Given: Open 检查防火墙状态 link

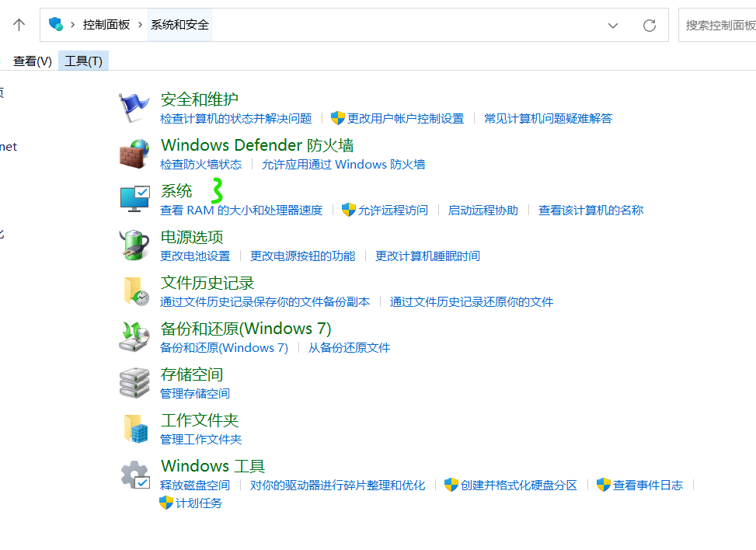Looking at the screenshot, I should pyautogui.click(x=200, y=164).
